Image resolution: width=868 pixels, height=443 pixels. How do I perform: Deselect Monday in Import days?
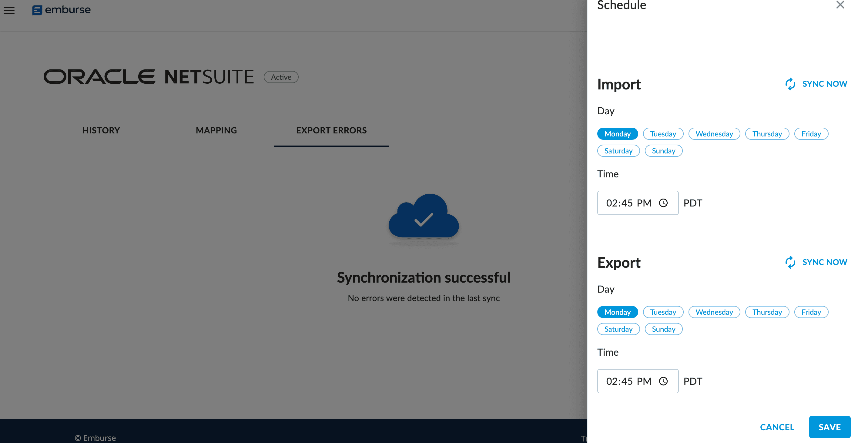(x=617, y=134)
